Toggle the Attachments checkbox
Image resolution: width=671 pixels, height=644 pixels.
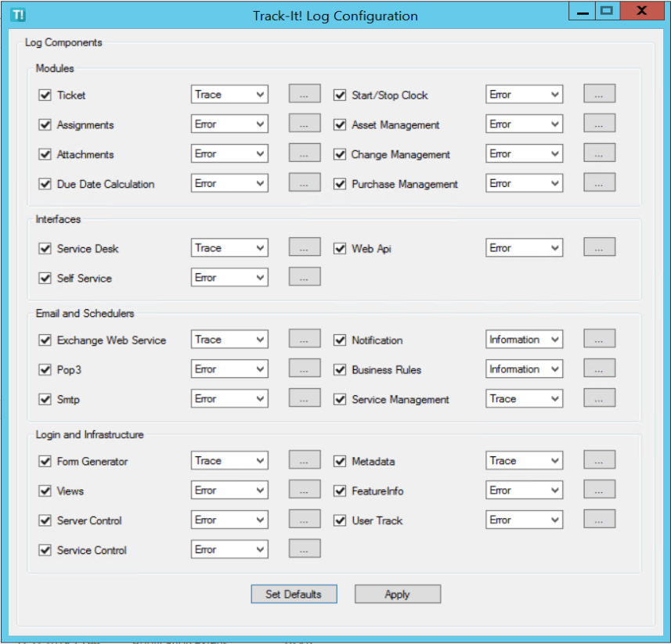[45, 154]
